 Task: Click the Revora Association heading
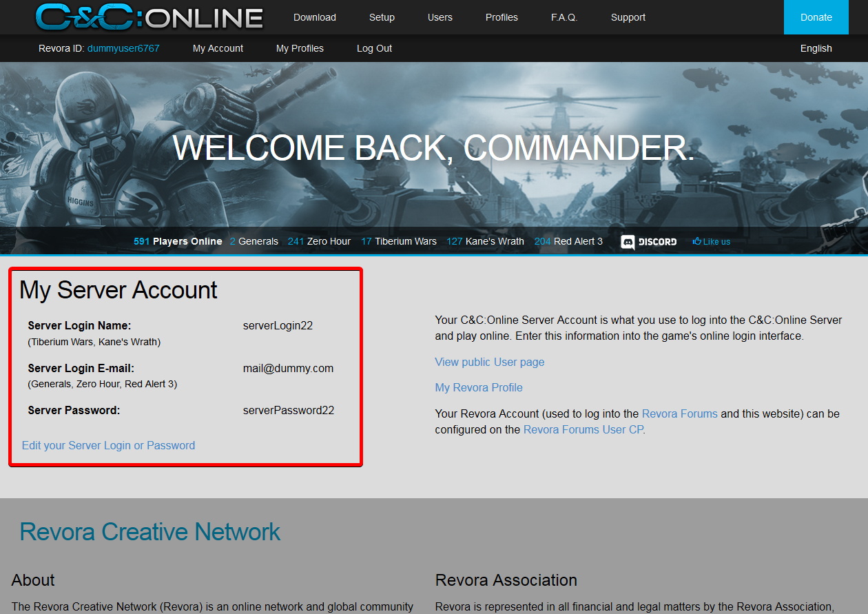click(x=506, y=580)
